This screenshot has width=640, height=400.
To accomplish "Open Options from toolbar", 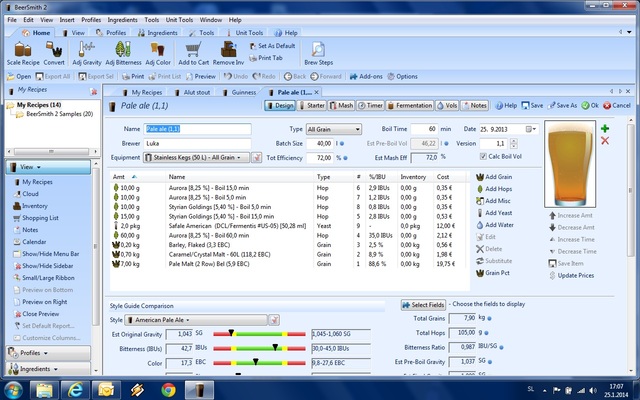I will tap(402, 76).
